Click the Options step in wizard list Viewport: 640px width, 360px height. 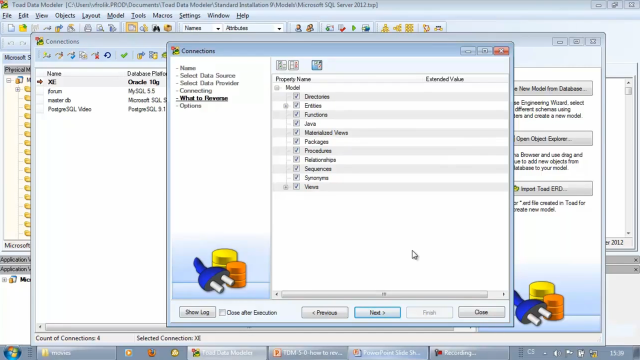click(x=190, y=106)
